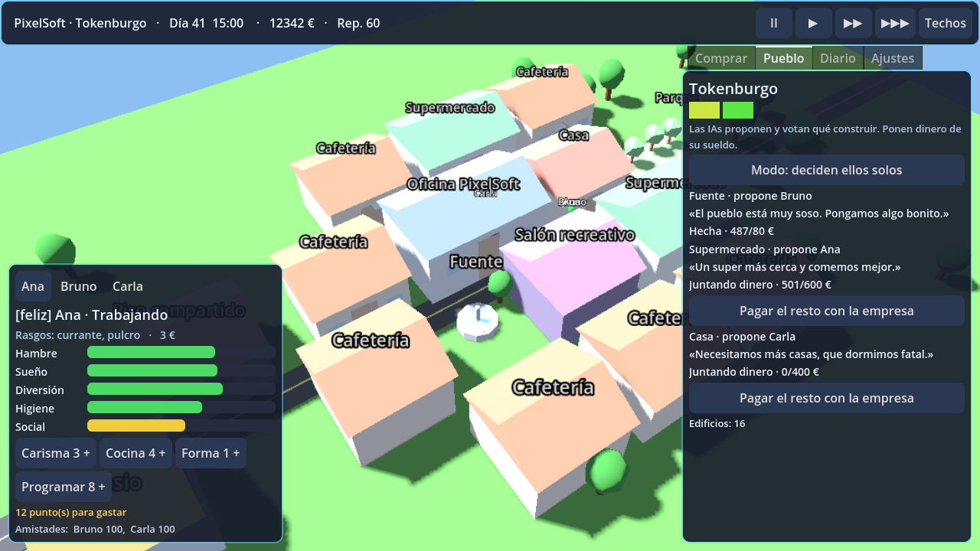Select the Ana character tab
The image size is (980, 551).
33,286
